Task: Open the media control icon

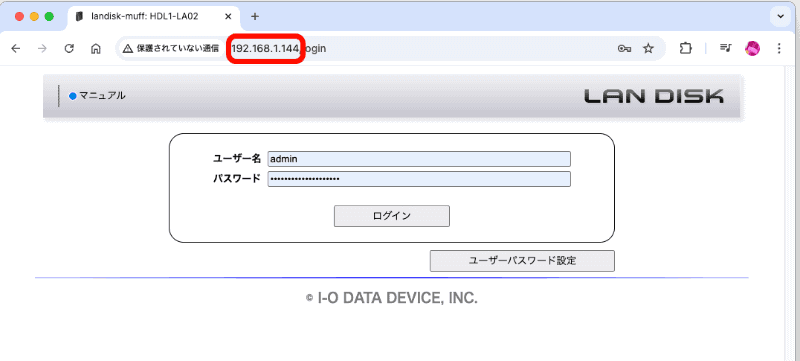Action: [x=726, y=48]
